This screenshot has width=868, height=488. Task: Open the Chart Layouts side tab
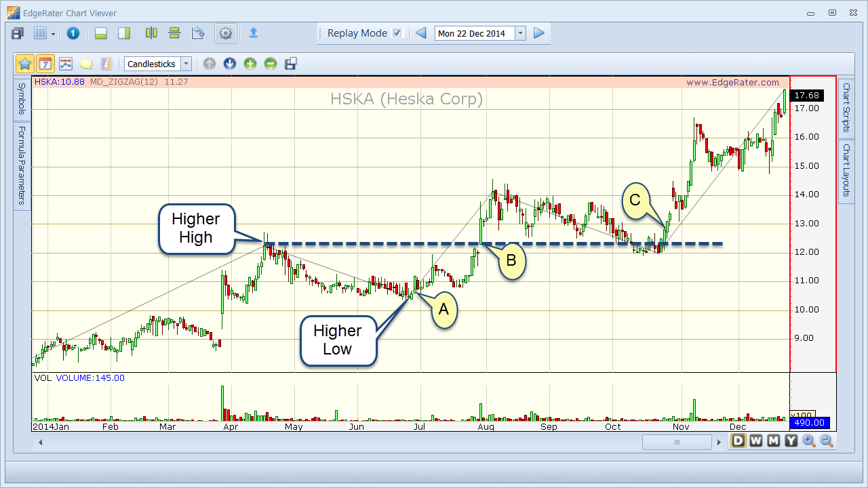(x=846, y=170)
